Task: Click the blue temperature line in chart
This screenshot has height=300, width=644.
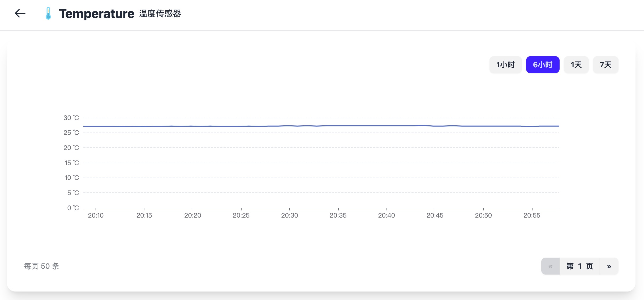Action: pyautogui.click(x=319, y=126)
